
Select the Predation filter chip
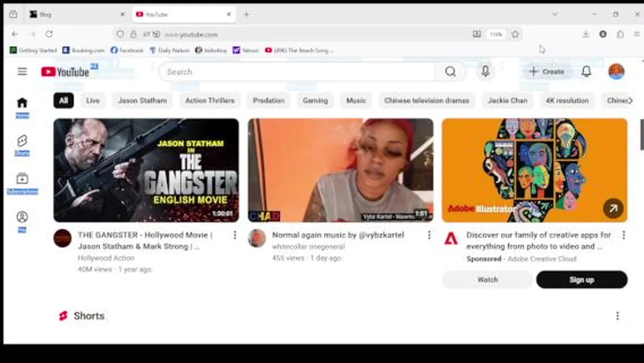click(269, 100)
